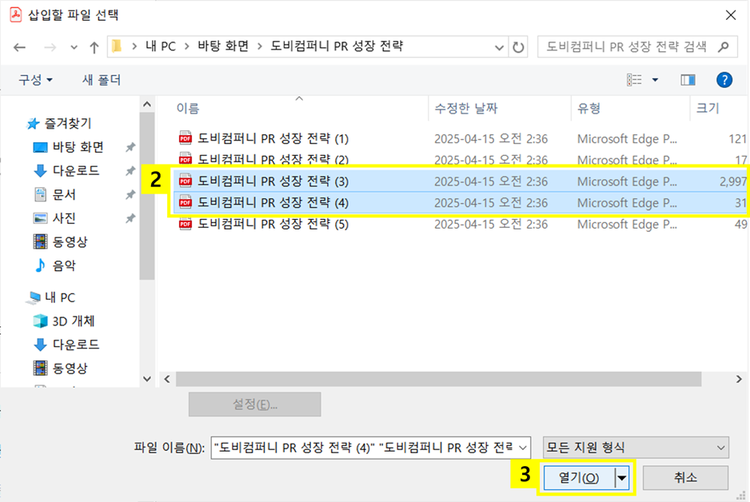The image size is (750, 502).
Task: Click PDF icon of file (3)
Action: 185,181
